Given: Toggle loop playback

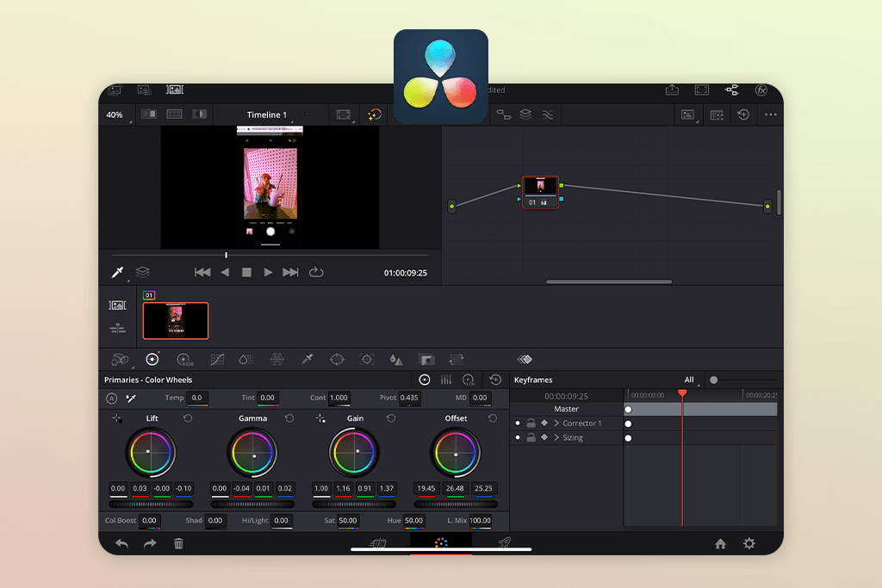Looking at the screenshot, I should coord(316,272).
